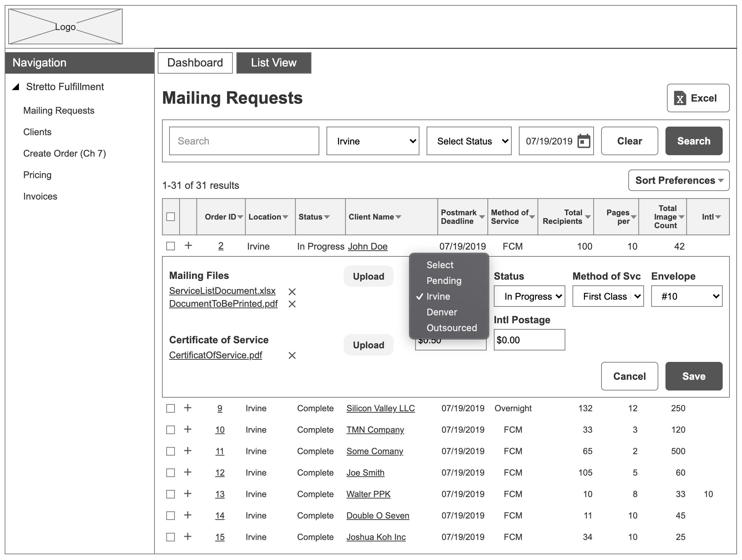Open Invoices in the navigation
Viewport: 742px width, 560px height.
[40, 196]
